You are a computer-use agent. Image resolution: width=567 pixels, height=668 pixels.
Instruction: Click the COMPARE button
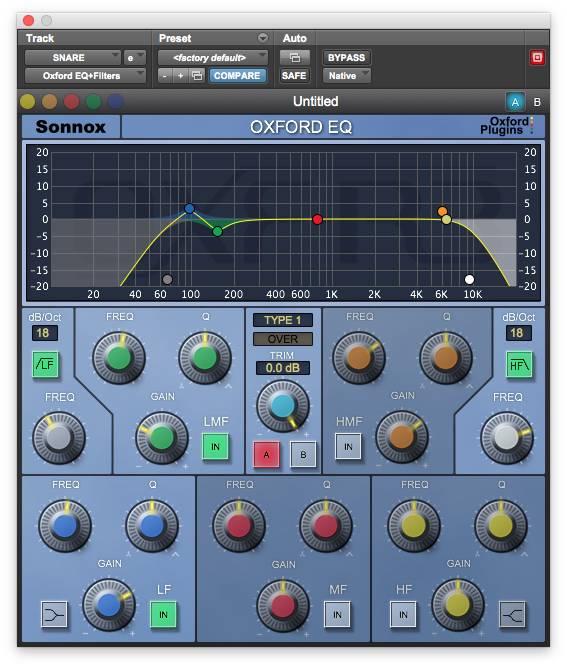tap(237, 76)
